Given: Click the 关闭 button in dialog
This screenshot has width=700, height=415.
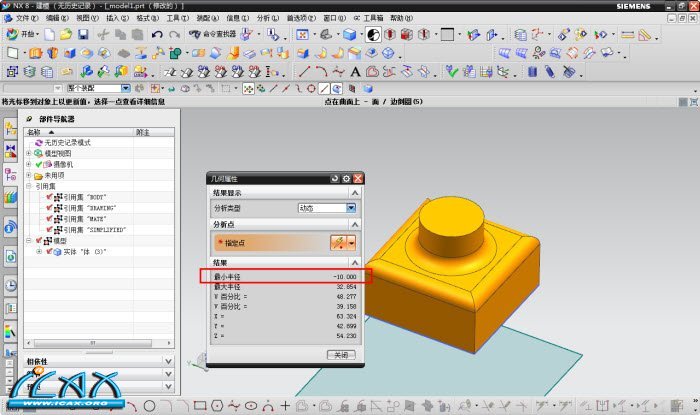Looking at the screenshot, I should coord(341,354).
